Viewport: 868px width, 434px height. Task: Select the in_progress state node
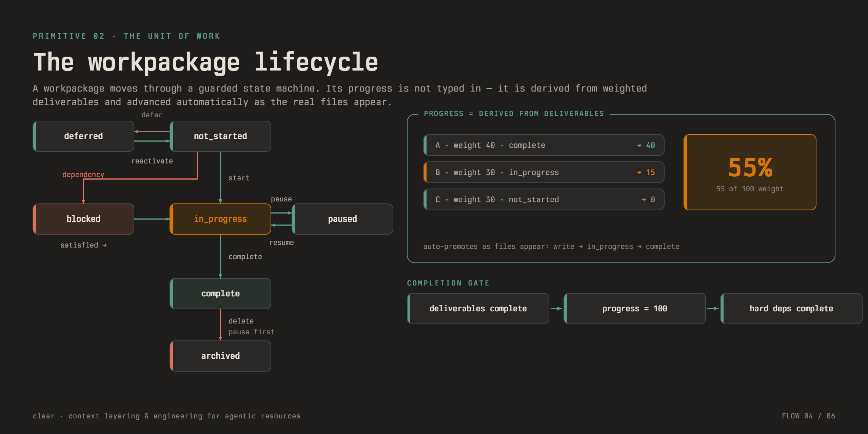pyautogui.click(x=220, y=219)
